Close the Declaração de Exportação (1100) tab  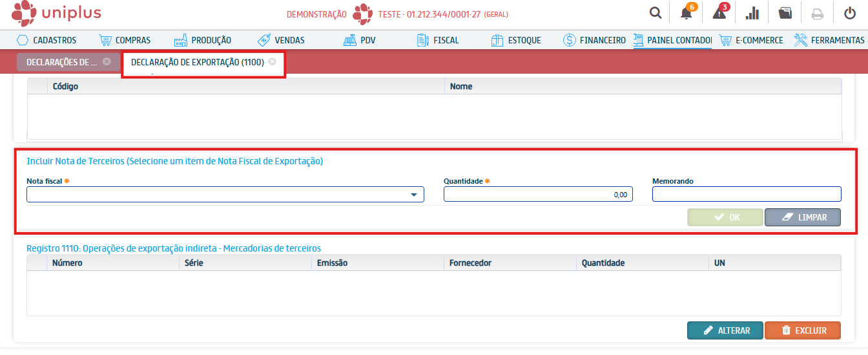(x=273, y=61)
